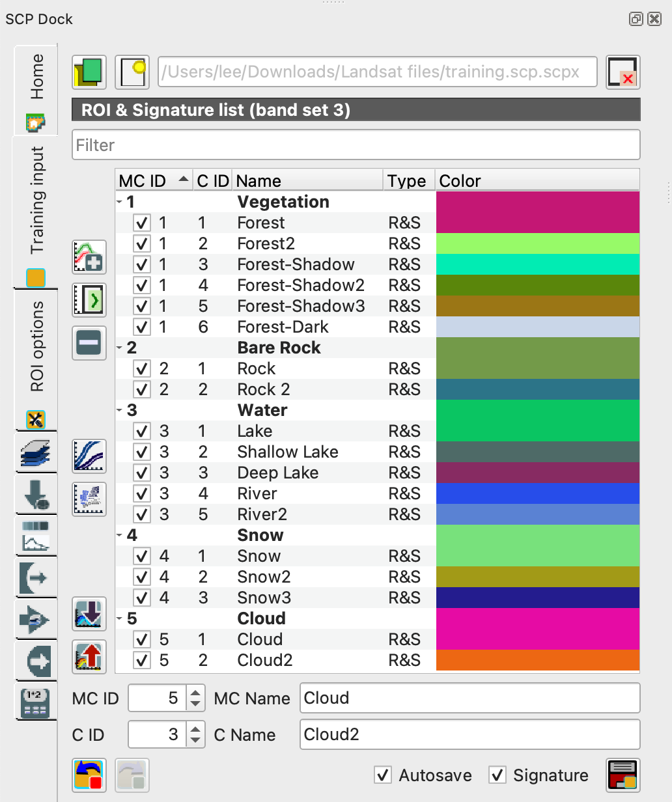Switch to Training input tab

click(x=35, y=212)
